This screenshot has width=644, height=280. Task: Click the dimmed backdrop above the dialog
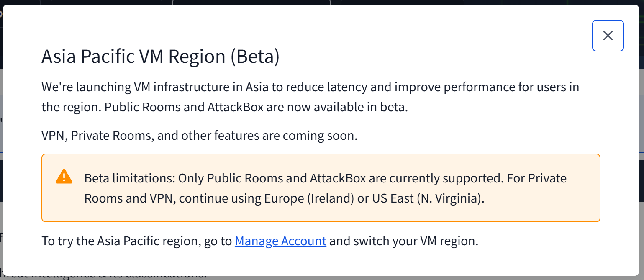[251, 2]
